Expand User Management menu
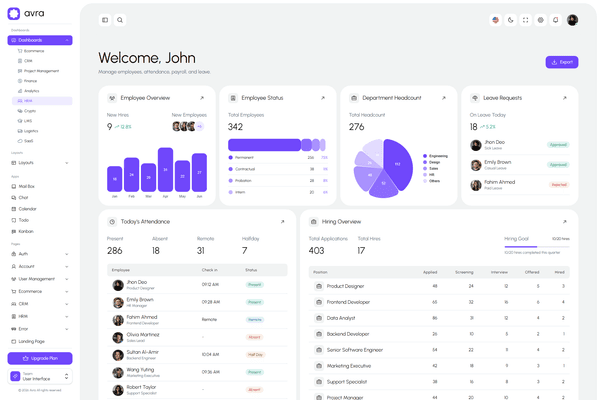The image size is (600, 400). coord(40,279)
